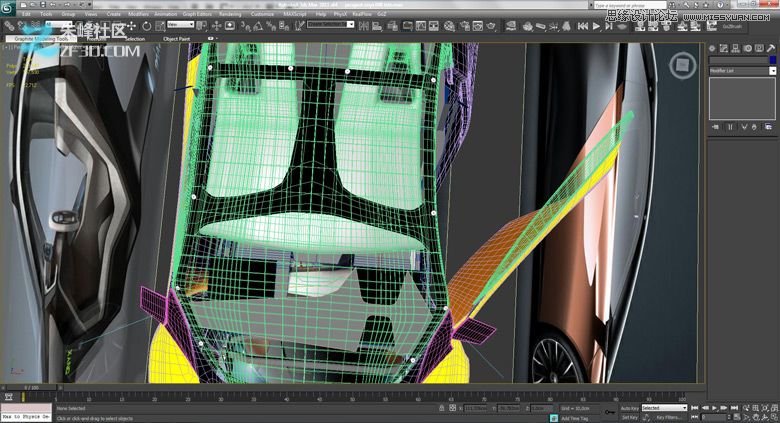This screenshot has height=423, width=780.
Task: Toggle the Angle Snap icon
Action: pos(258,26)
